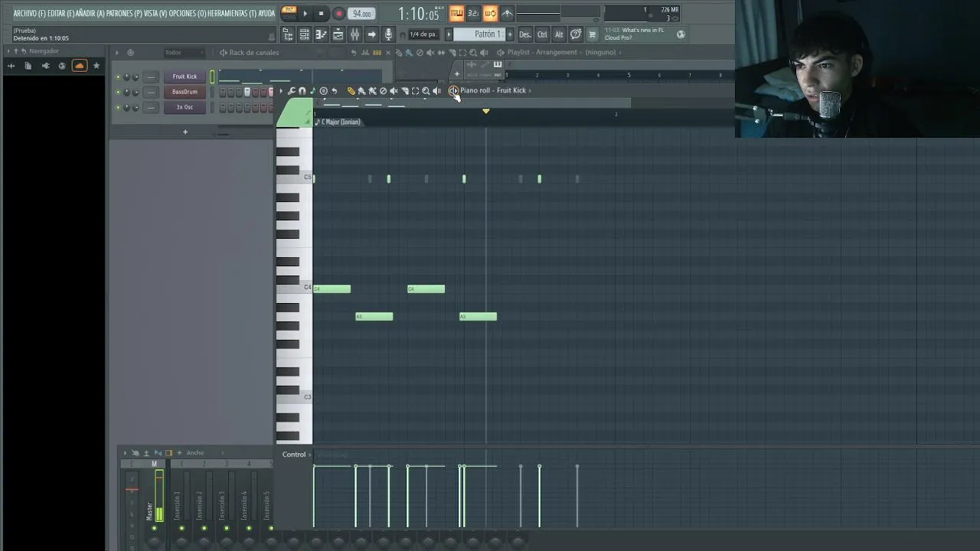Click the microphone icon in main toolbar
Viewport: 980px width, 551px height.
tap(388, 34)
